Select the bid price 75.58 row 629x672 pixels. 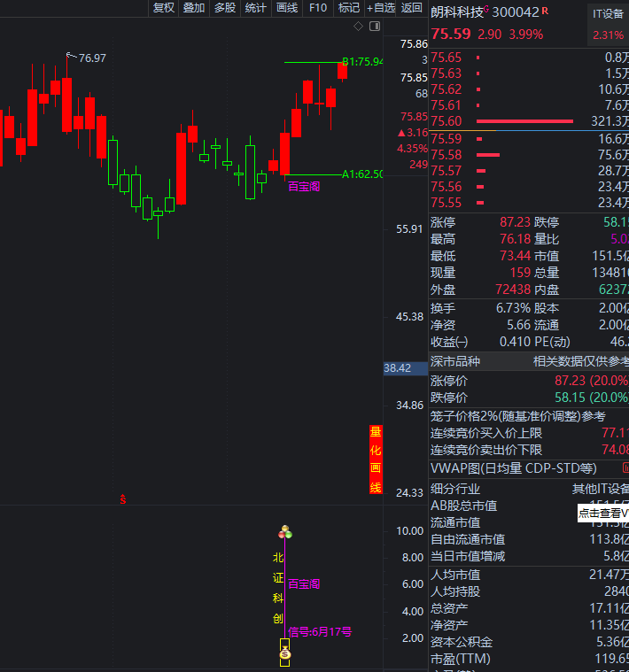529,155
